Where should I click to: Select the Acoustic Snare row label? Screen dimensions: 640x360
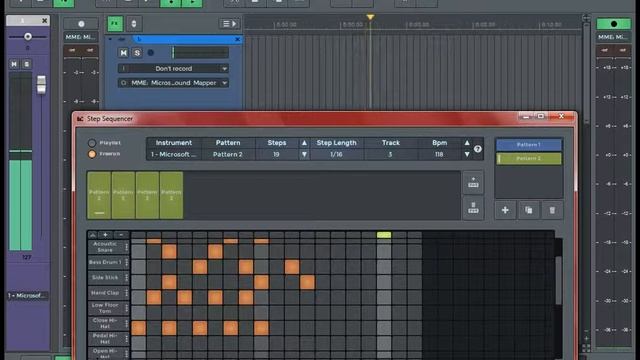[x=105, y=247]
